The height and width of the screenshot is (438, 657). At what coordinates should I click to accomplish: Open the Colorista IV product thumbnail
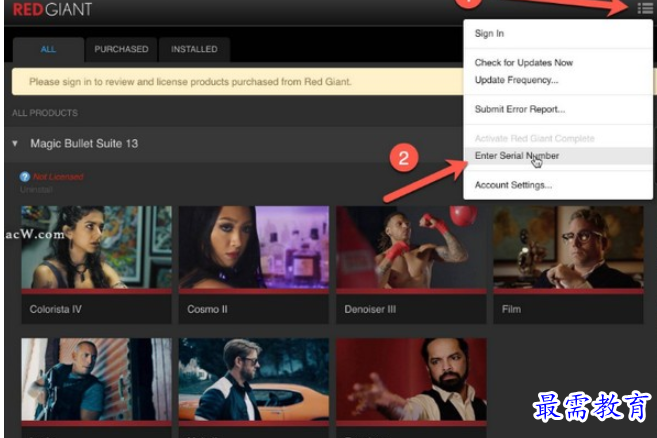tap(96, 247)
